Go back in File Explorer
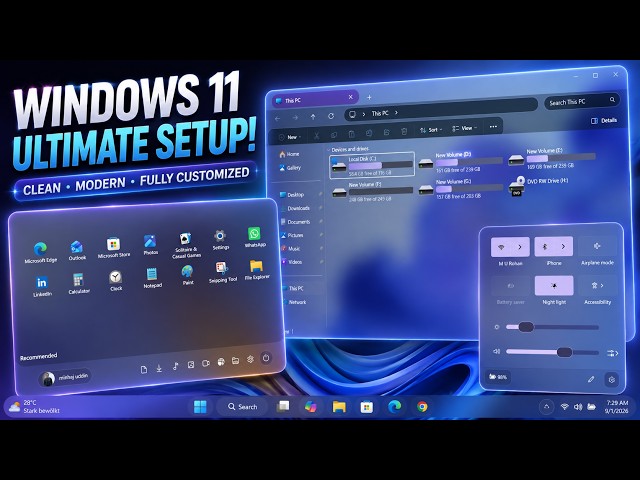The height and width of the screenshot is (480, 640). (x=278, y=118)
